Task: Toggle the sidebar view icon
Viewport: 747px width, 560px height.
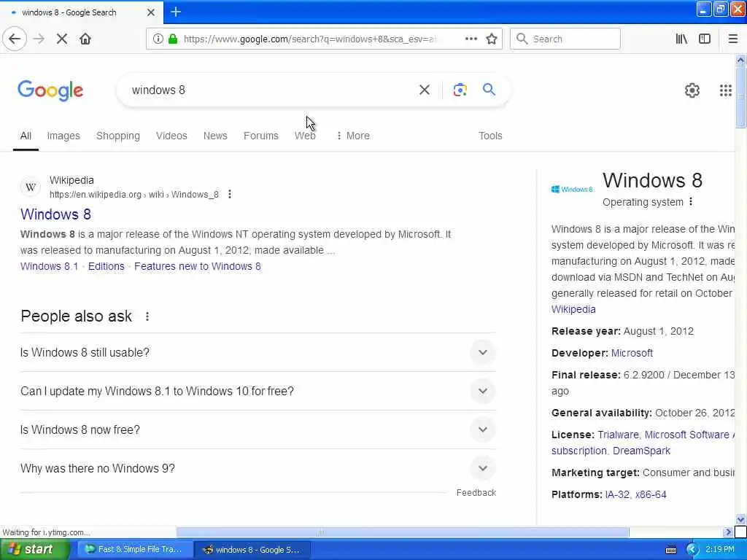Action: pos(704,39)
